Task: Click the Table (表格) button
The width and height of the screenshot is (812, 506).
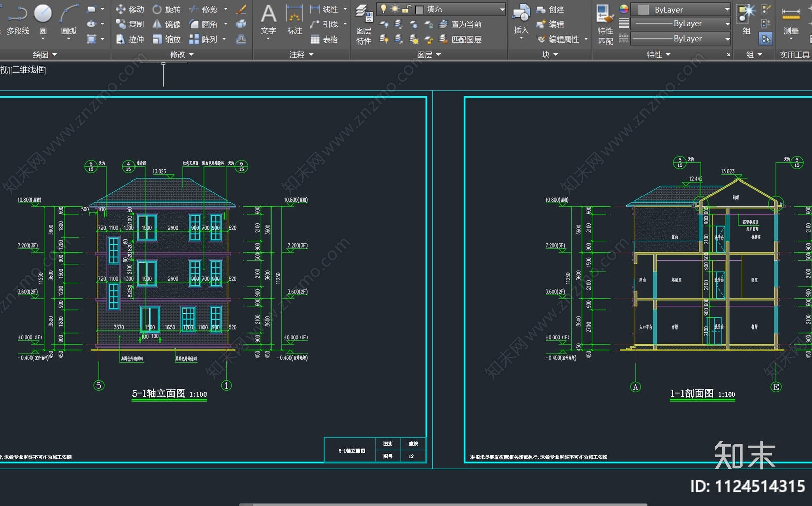Action: coord(324,39)
